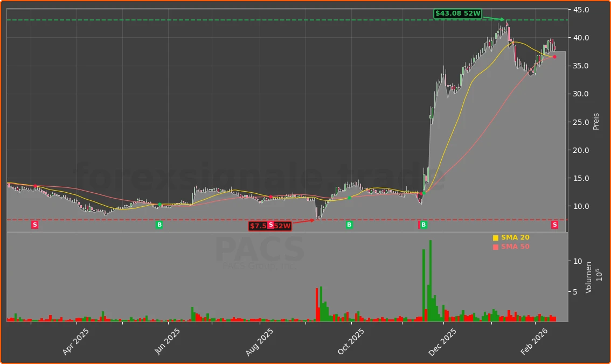This screenshot has width=611, height=364.
Task: Toggle the SMA 20 indicator in the legend
Action: [x=513, y=237]
